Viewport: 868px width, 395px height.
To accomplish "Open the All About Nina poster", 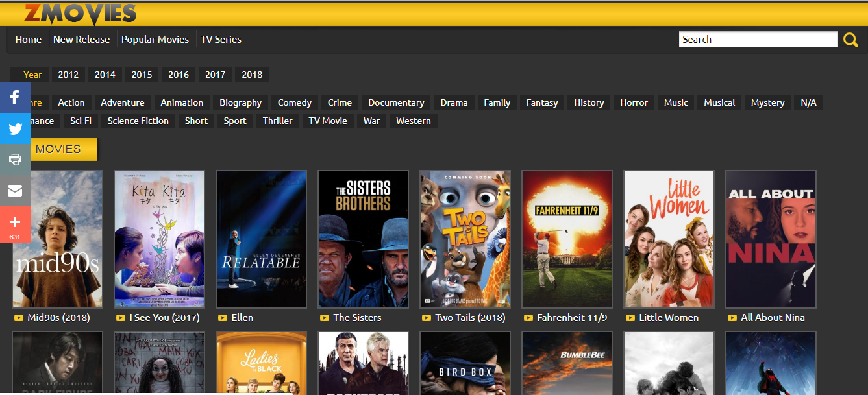I will click(771, 239).
